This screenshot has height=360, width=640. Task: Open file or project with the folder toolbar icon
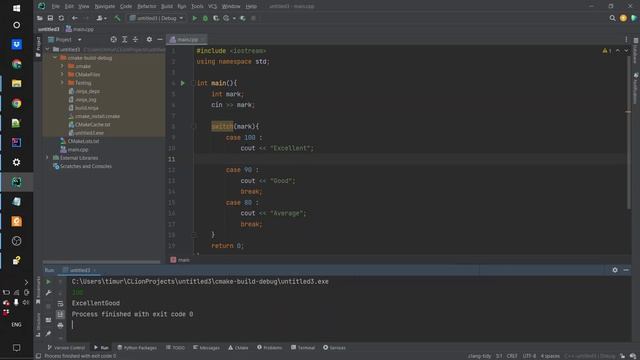point(40,18)
